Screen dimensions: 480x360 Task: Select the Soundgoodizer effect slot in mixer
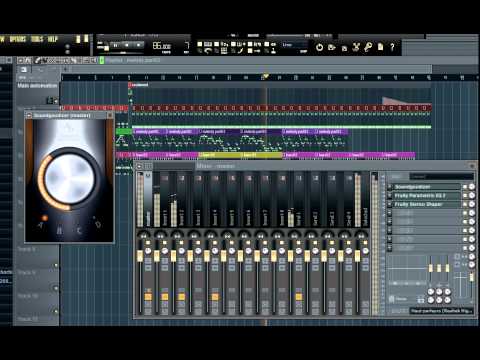427,187
